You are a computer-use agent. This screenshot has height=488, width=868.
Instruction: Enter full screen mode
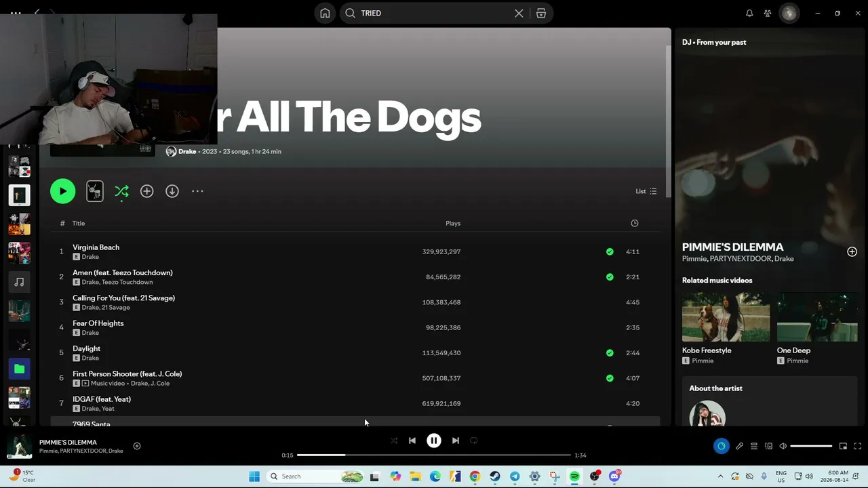(857, 446)
